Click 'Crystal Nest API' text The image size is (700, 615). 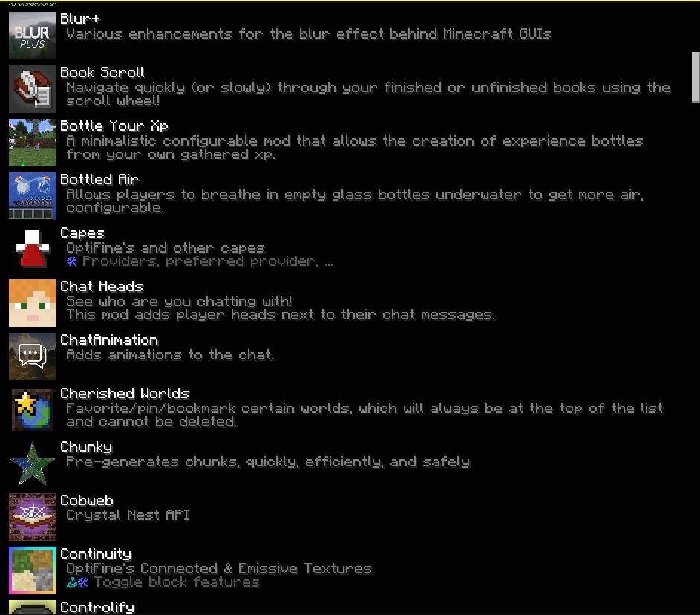coord(128,515)
